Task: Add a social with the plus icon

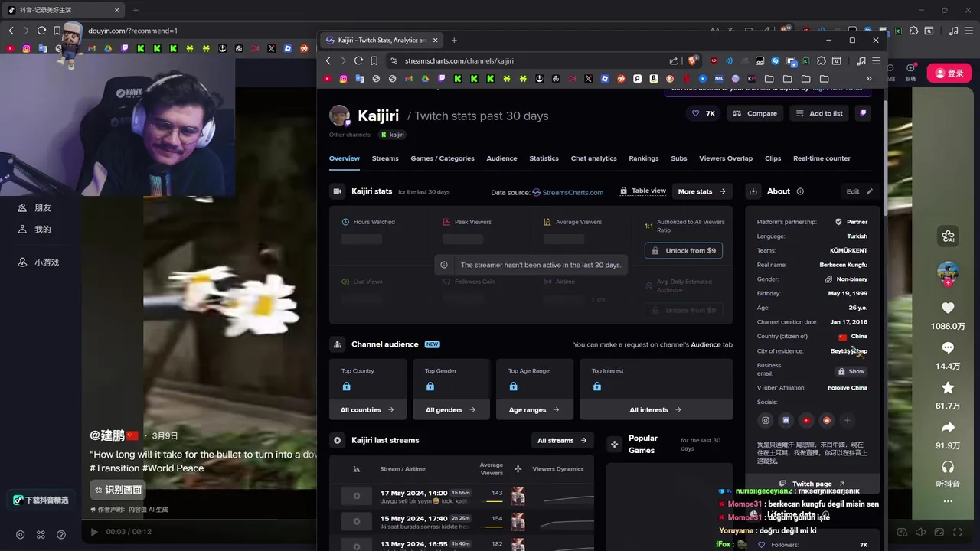Action: 847,420
